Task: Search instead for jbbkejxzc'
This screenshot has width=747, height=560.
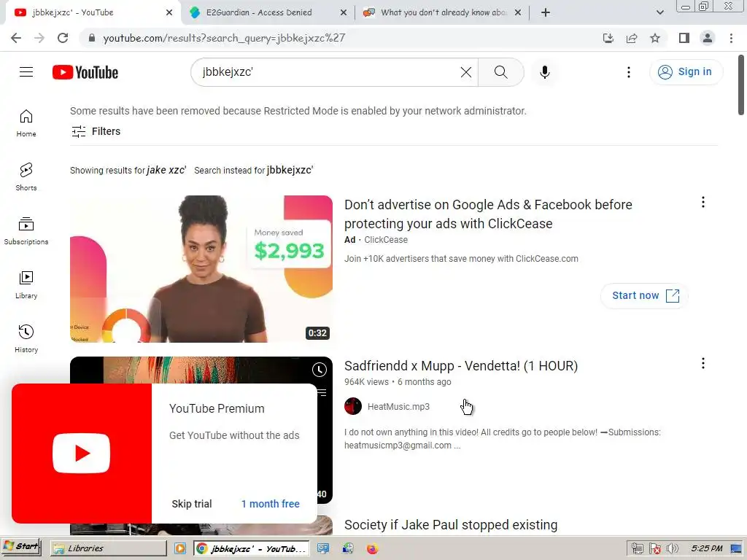Action: [290, 170]
